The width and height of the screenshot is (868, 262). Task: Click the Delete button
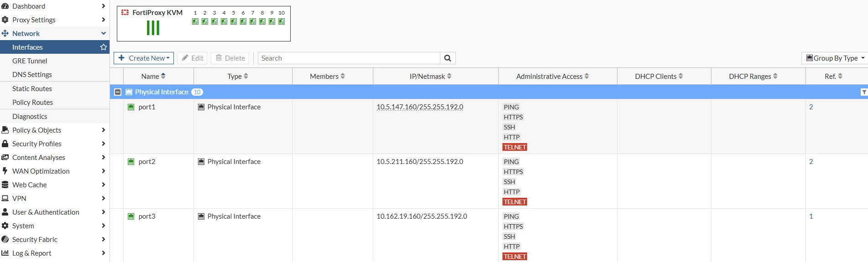tap(230, 58)
